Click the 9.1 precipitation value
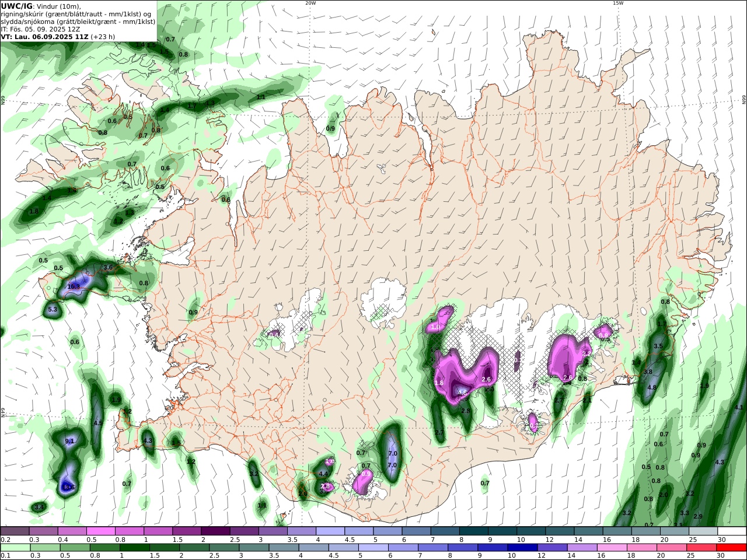This screenshot has height=560, width=747. [69, 441]
